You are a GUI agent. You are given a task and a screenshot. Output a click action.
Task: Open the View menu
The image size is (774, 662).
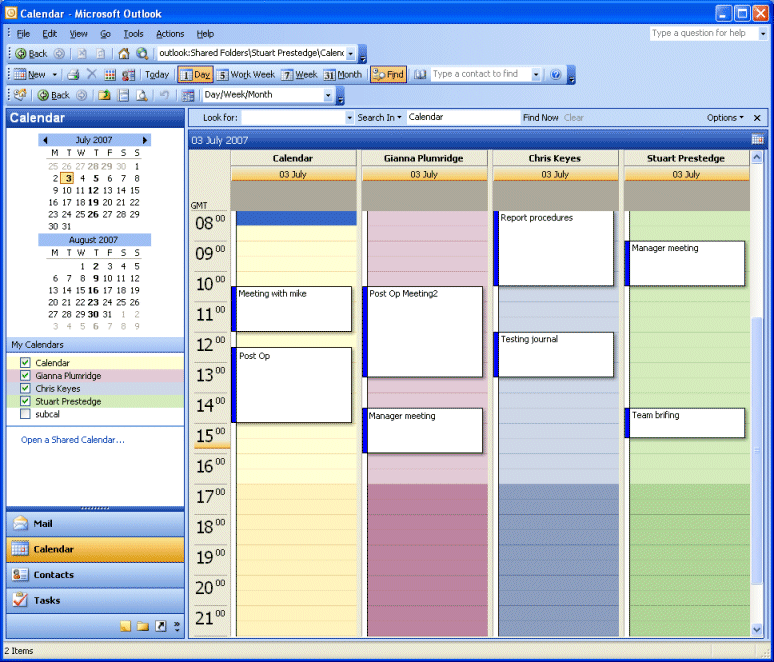[x=78, y=34]
